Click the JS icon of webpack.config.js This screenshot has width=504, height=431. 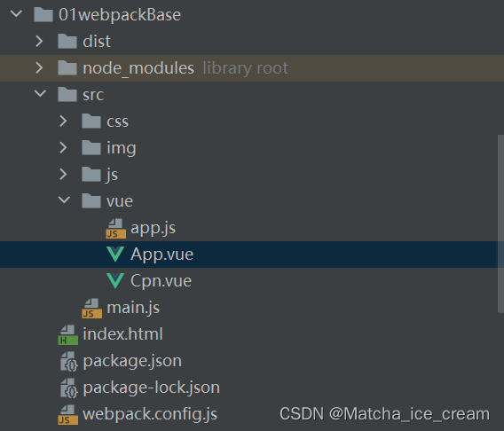[67, 415]
